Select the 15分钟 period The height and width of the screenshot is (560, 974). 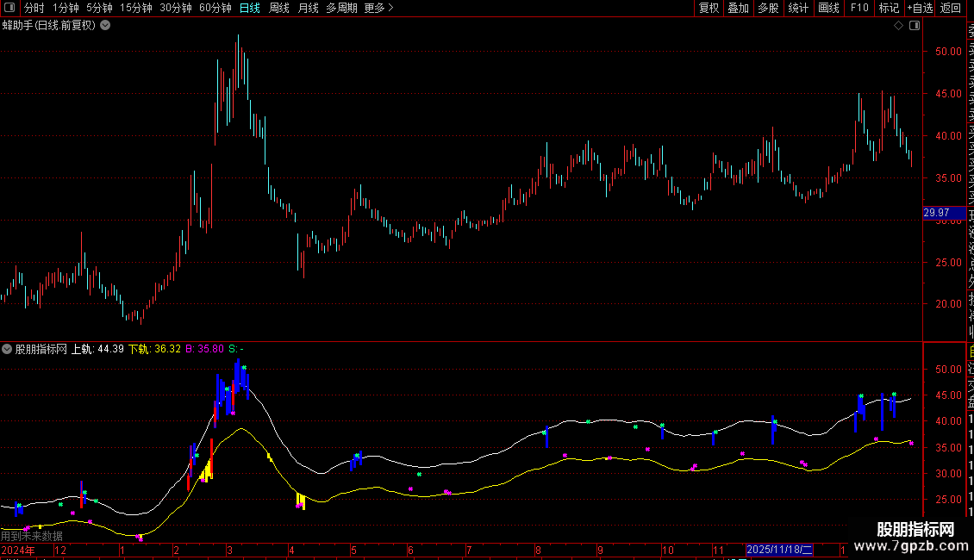(x=136, y=8)
